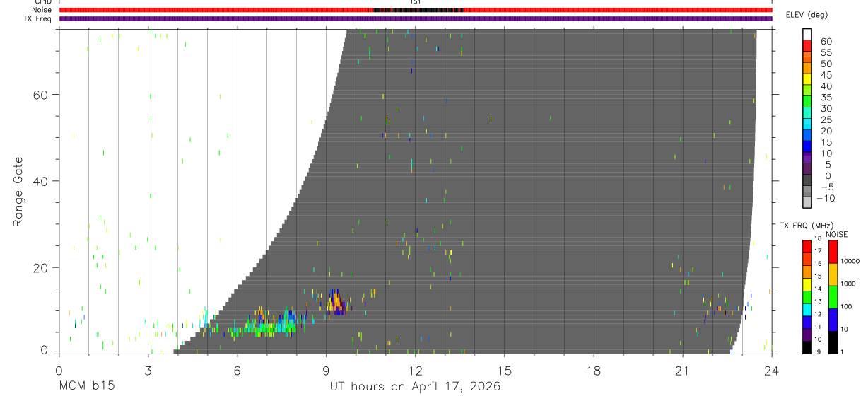Click the '15' tick on UT hours axis

504,371
